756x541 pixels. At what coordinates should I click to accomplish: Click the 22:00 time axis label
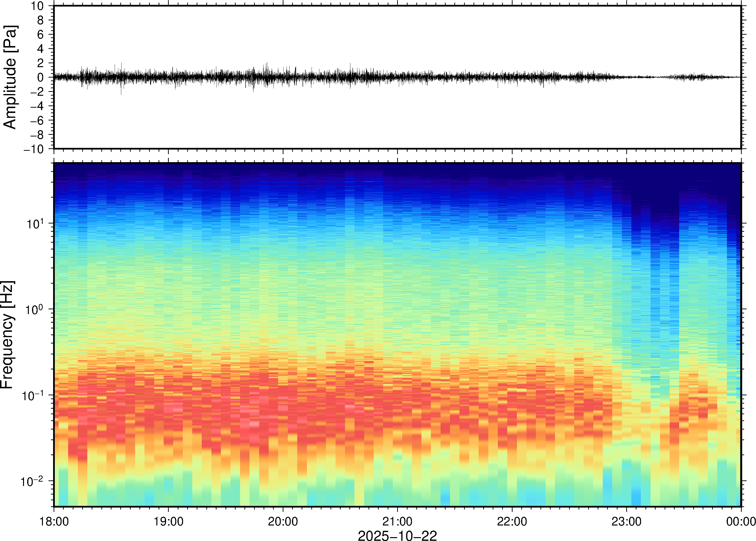(512, 521)
